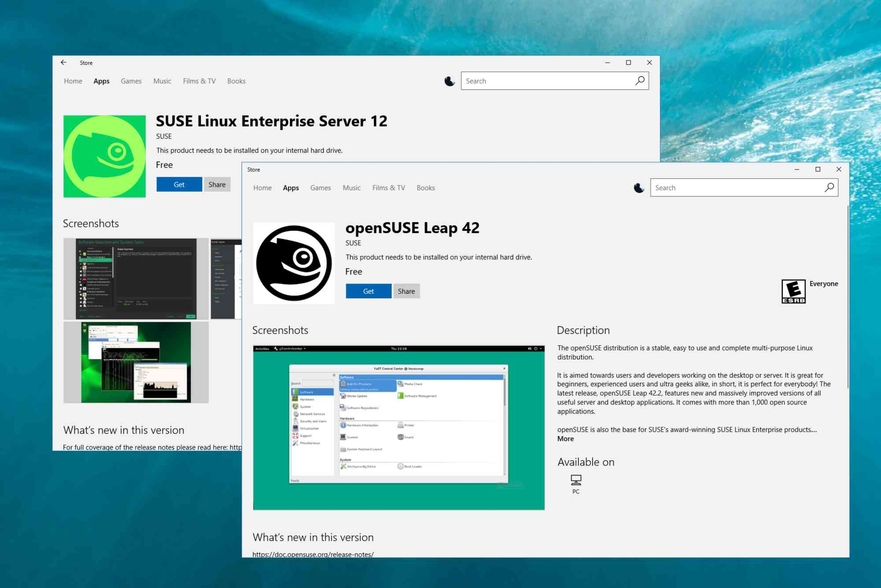881x588 pixels.
Task: Open user account avatar in rear Store window
Action: [x=449, y=81]
